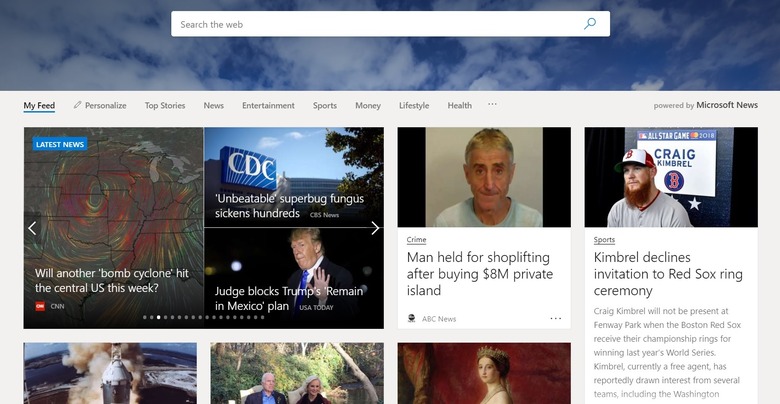Open the Health tab
Viewport: 780px width, 404px height.
(459, 105)
